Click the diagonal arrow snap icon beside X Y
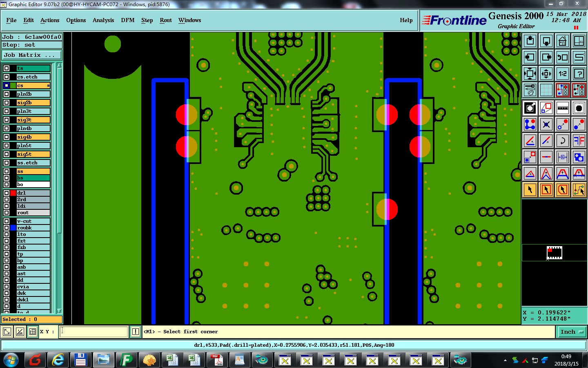The width and height of the screenshot is (588, 368). pos(7,332)
